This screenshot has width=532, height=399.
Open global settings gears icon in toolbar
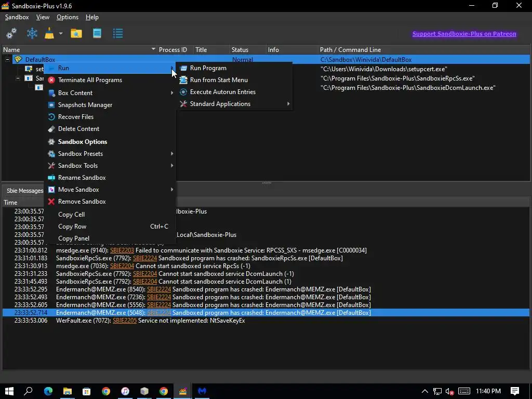[x=11, y=33]
